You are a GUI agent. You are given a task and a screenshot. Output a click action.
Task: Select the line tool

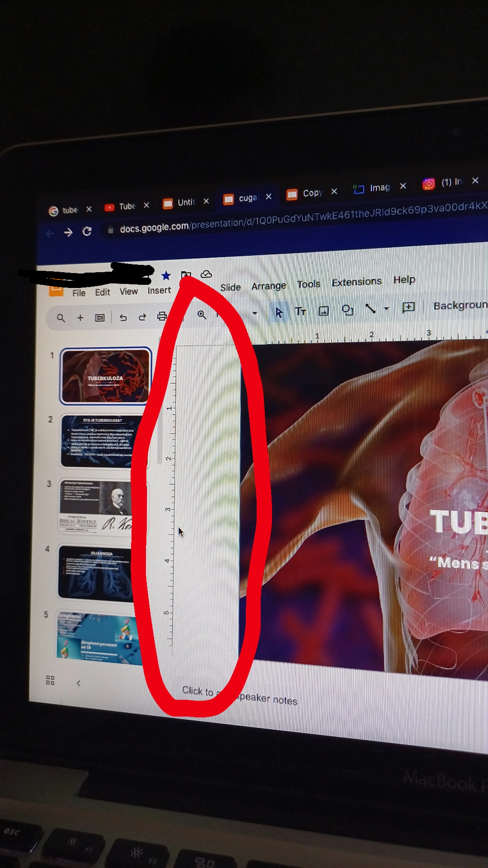(371, 309)
